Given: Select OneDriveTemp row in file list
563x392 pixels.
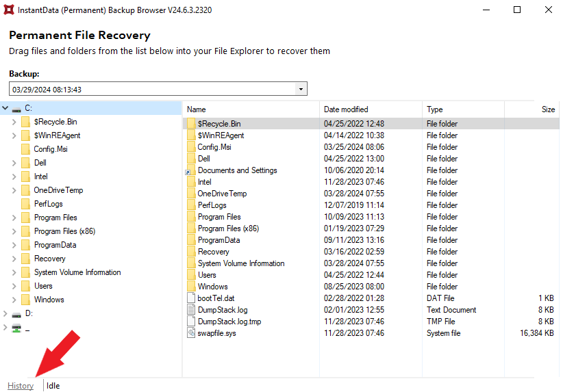Looking at the screenshot, I should click(x=371, y=194).
